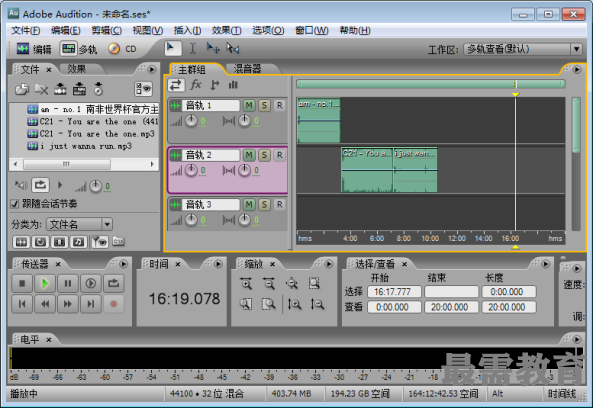593x409 pixels.
Task: Click zoom out full both axes icon
Action: point(292,283)
